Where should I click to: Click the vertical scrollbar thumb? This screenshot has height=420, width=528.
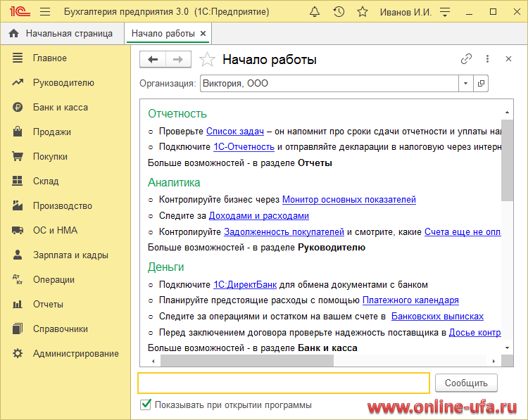pos(507,160)
